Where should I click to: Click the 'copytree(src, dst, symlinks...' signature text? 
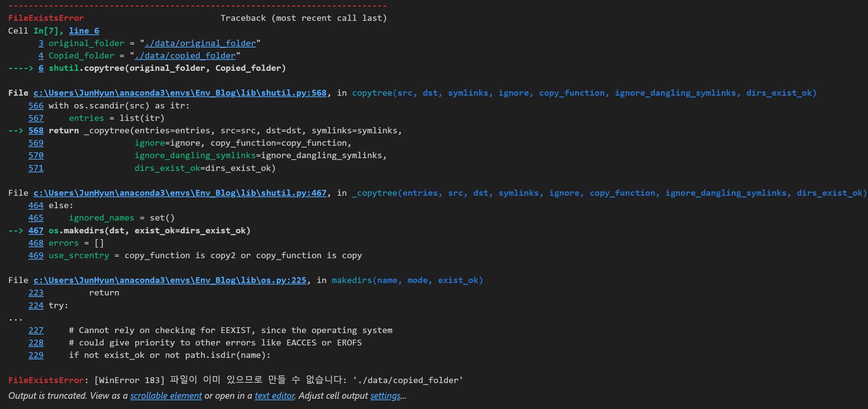click(x=584, y=93)
